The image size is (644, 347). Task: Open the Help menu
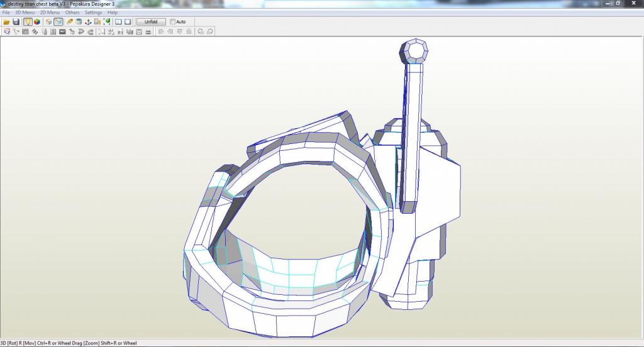pos(113,13)
